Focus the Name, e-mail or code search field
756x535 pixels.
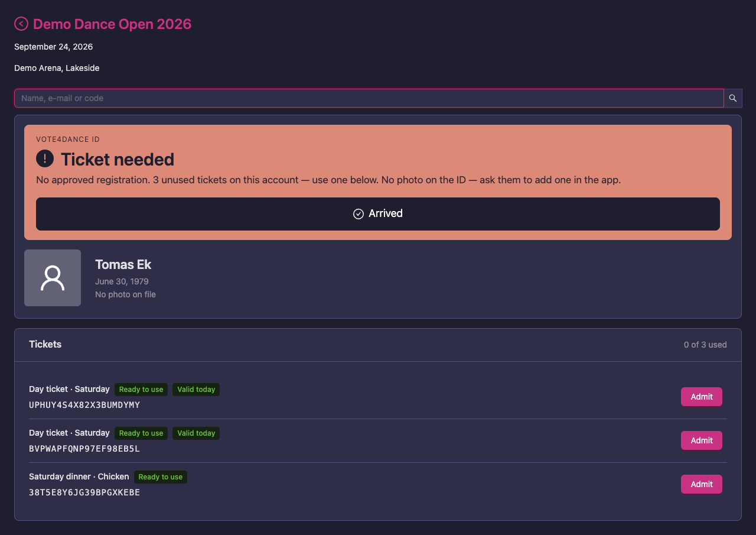[369, 98]
